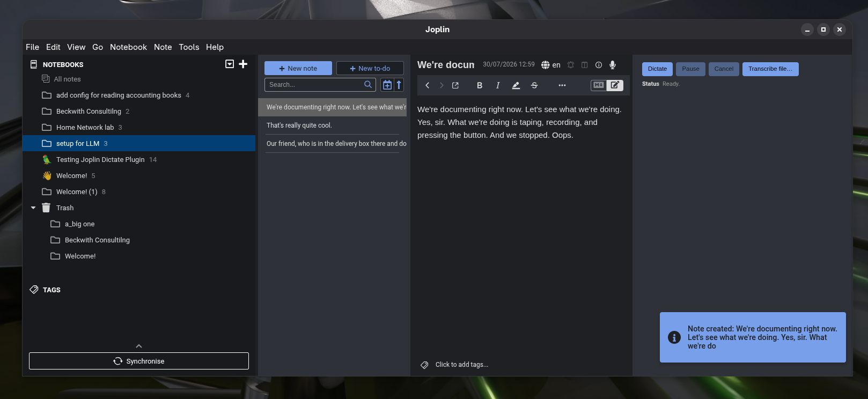Screen dimensions: 868x399
Task: Apply italic formatting
Action: pos(498,85)
